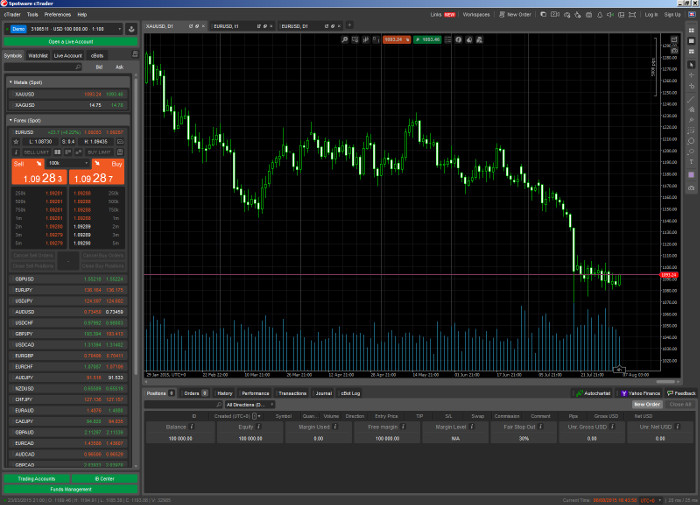700x505 pixels.
Task: Click the deposit icon beside account selector
Action: pos(133,29)
